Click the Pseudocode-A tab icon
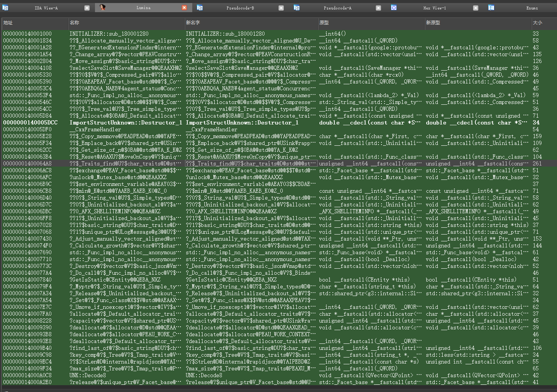 [x=297, y=8]
